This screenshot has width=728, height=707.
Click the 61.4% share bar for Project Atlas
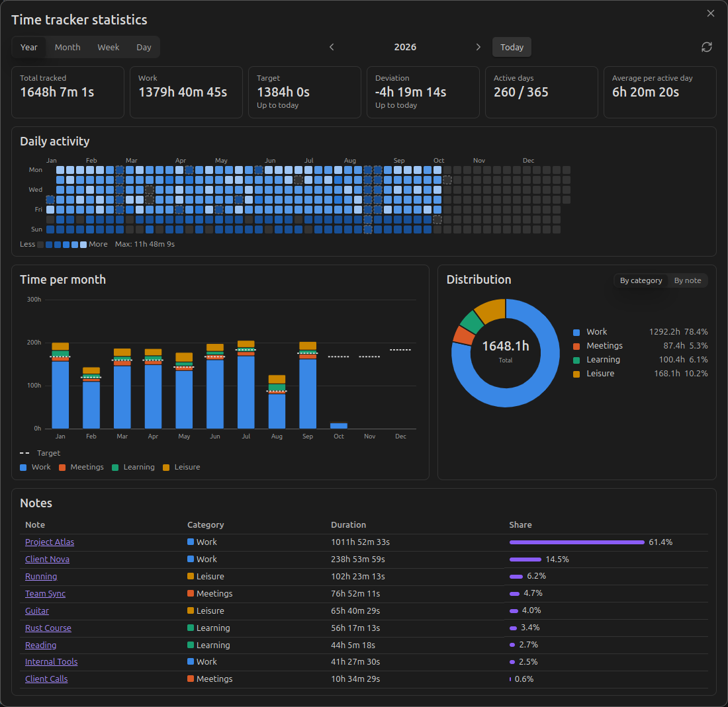coord(576,542)
